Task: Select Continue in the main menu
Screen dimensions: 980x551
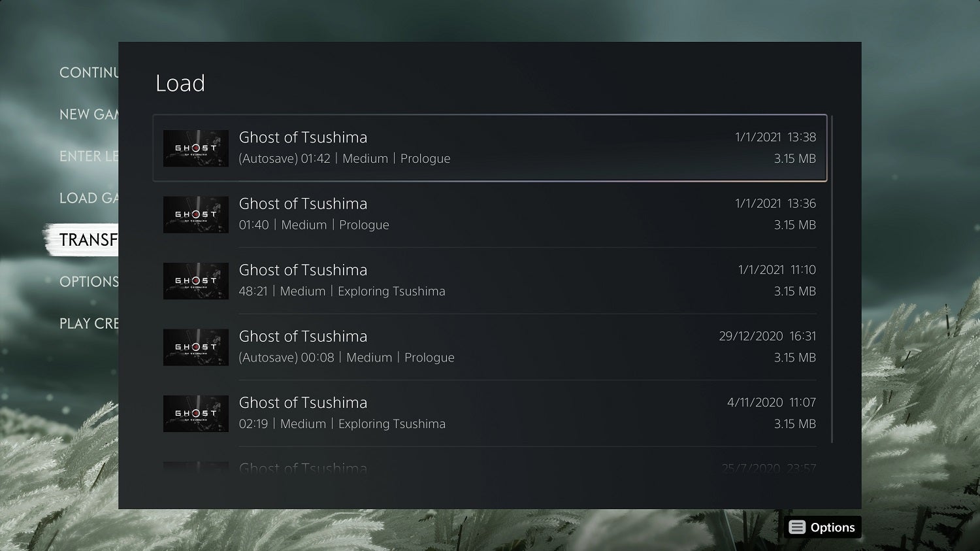Action: 89,73
